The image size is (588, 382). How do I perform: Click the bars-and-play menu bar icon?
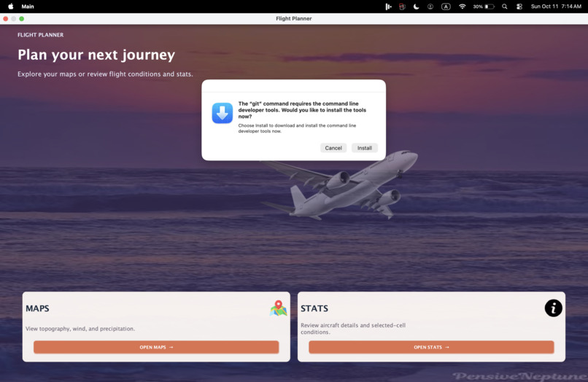389,7
